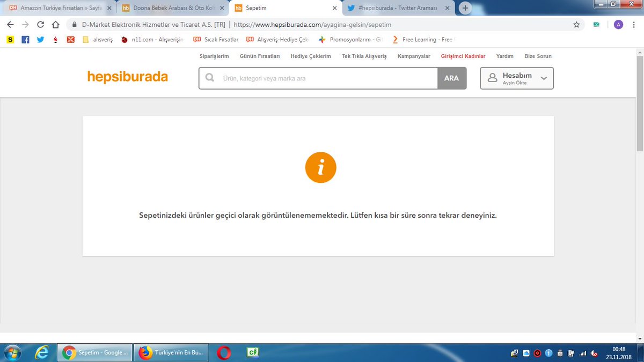Open the home page with the house icon
The width and height of the screenshot is (644, 362).
[55, 25]
